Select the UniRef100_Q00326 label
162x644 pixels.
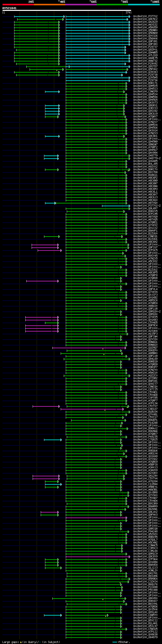pyautogui.click(x=145, y=36)
